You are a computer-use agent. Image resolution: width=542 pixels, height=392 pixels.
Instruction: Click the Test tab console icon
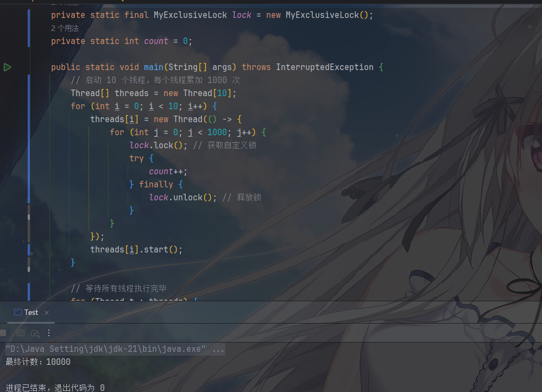(x=18, y=313)
